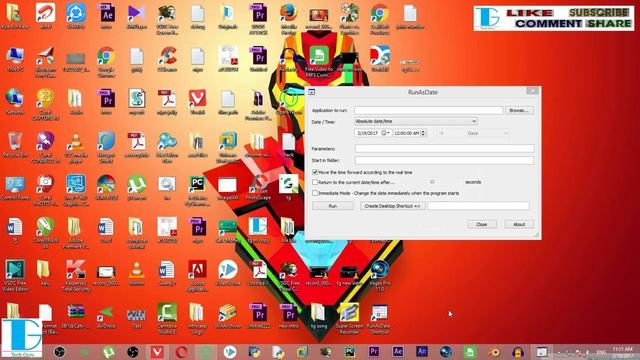Toggle Move the time forward according to real time
The height and width of the screenshot is (360, 640).
pyautogui.click(x=315, y=172)
